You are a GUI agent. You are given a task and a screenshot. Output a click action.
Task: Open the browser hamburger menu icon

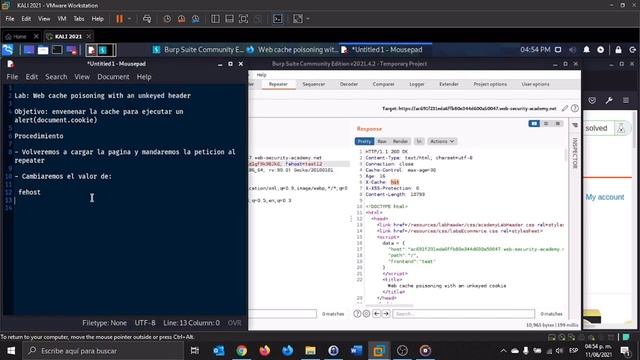point(626,100)
